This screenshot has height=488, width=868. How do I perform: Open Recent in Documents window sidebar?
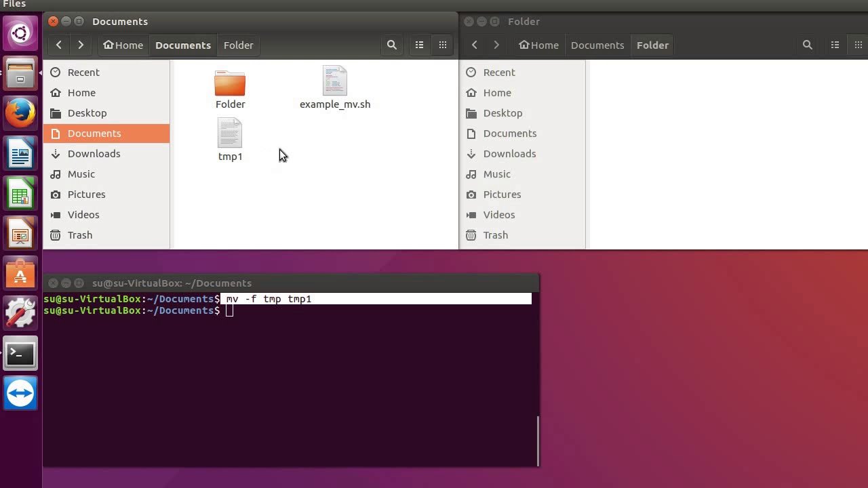(x=106, y=72)
